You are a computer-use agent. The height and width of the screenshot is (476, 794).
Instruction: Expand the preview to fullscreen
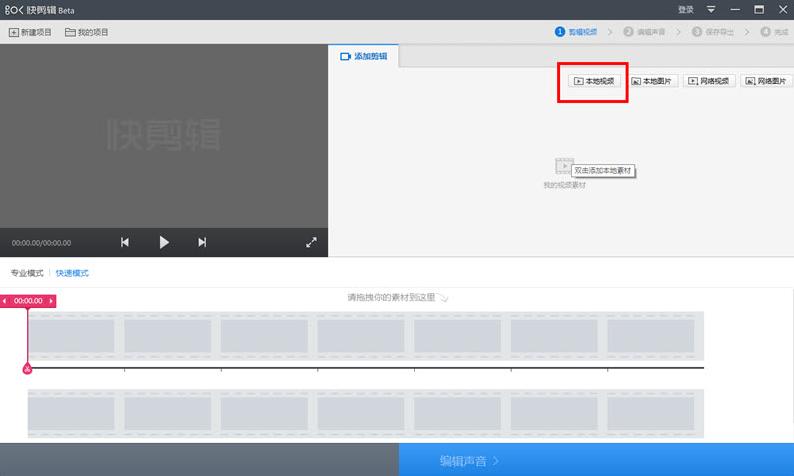(311, 242)
